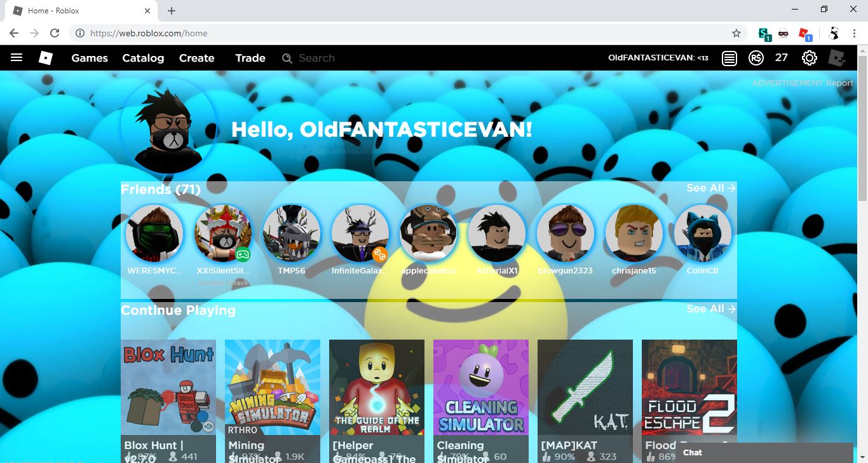Open the Games page
Image resolution: width=868 pixels, height=463 pixels.
[x=90, y=58]
